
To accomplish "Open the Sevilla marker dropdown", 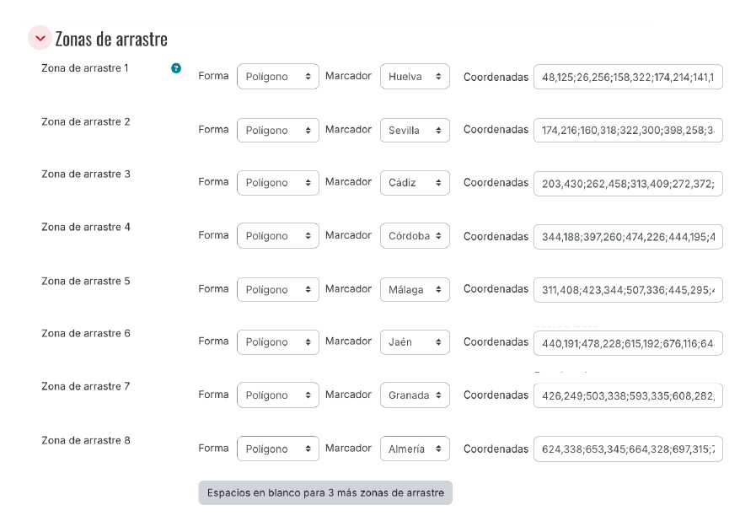I will pos(415,131).
